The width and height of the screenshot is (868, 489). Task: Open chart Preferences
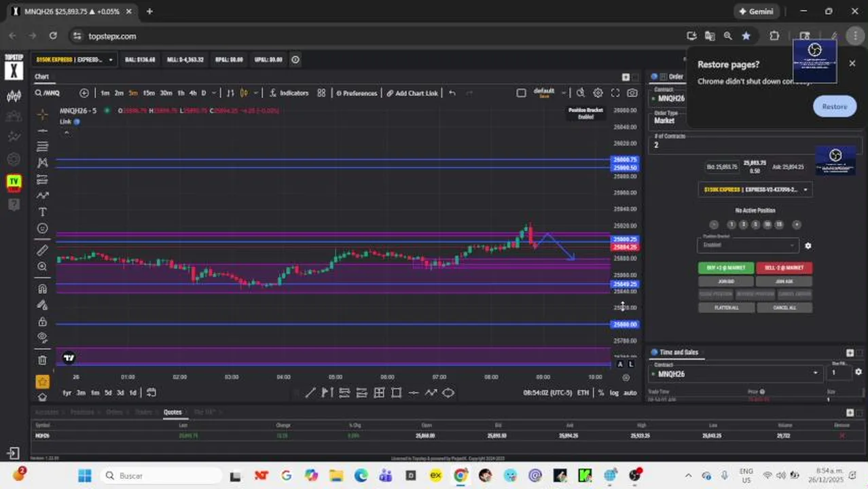(x=356, y=93)
